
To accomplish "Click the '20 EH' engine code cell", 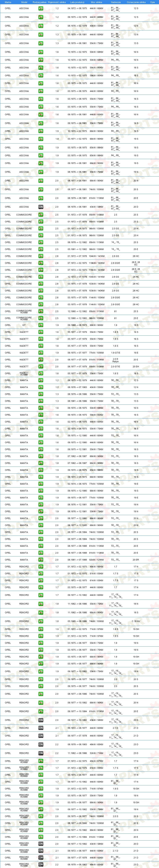I will (x=136, y=367).
